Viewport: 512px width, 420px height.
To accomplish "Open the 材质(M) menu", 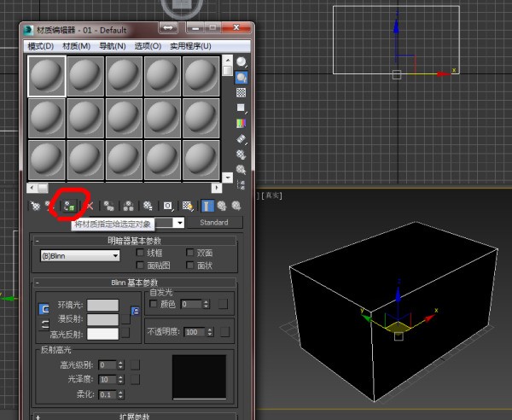I will 76,46.
